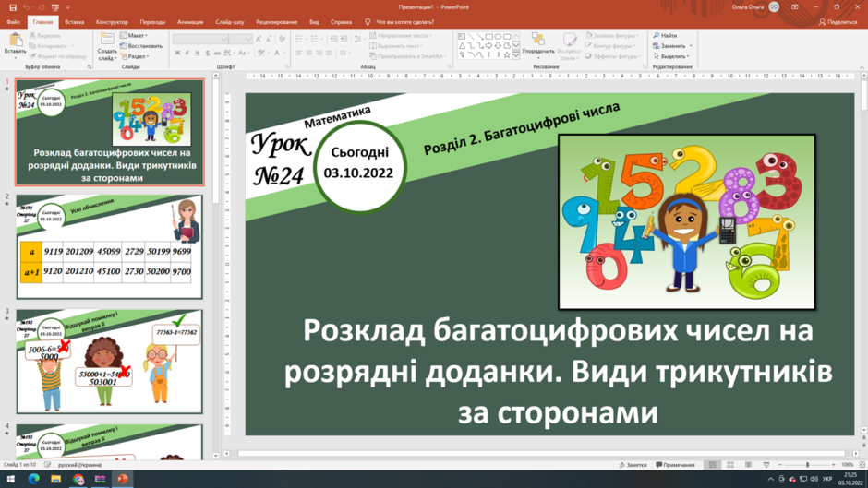Viewport: 868px width, 488px height.
Task: Toggle align text left
Action: pos(299,54)
